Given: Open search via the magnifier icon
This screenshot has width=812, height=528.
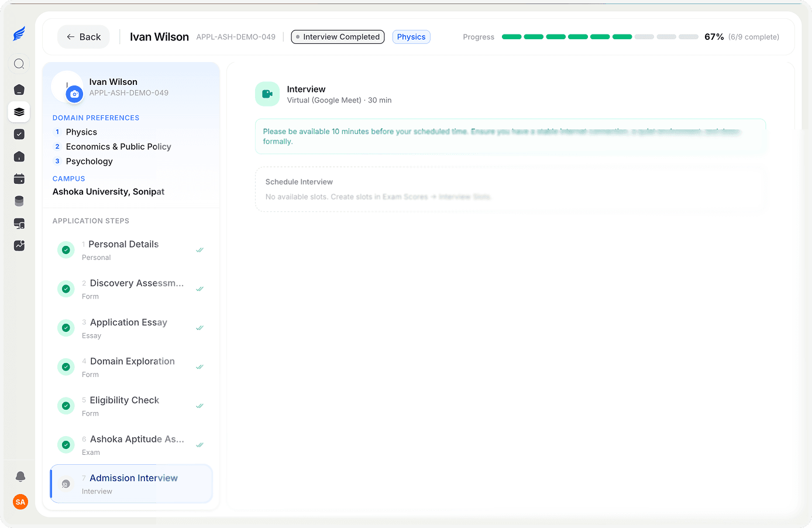Looking at the screenshot, I should coord(19,64).
